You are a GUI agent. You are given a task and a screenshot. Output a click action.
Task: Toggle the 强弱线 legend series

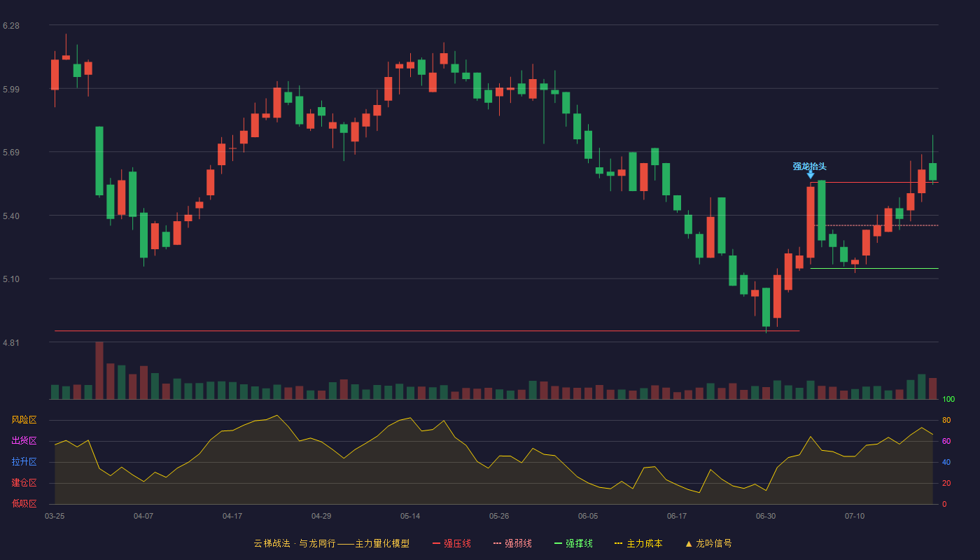[512, 543]
